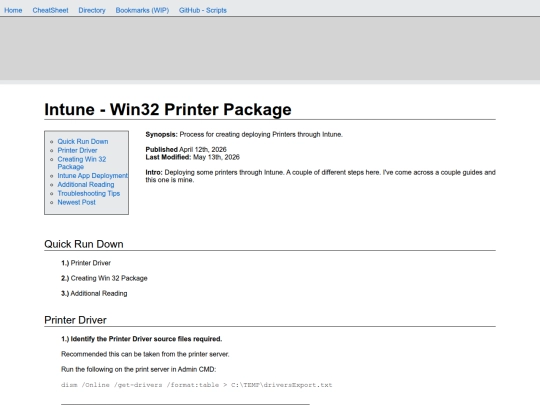Viewport: 540px width, 405px height.
Task: Click list item 2.) Creating Win 32 Package
Action: coord(104,278)
